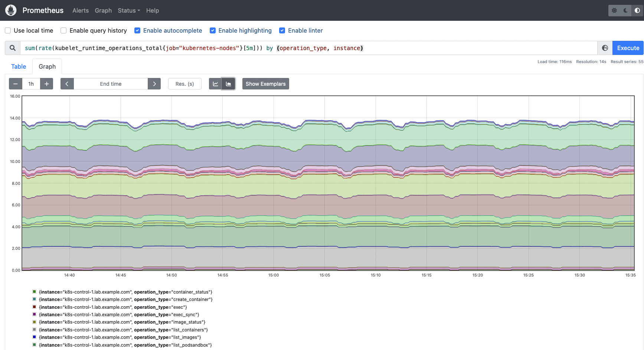The width and height of the screenshot is (644, 350).
Task: Select legend series operation_type="exec_sync"
Action: (x=119, y=315)
